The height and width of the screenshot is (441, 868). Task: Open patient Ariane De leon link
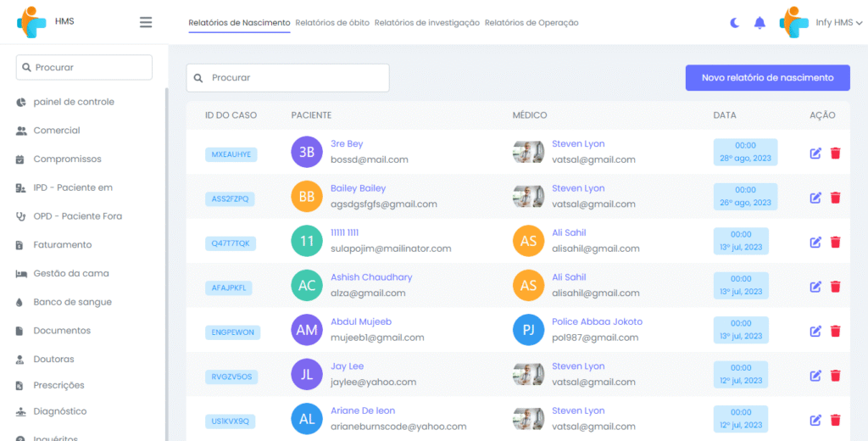click(363, 410)
